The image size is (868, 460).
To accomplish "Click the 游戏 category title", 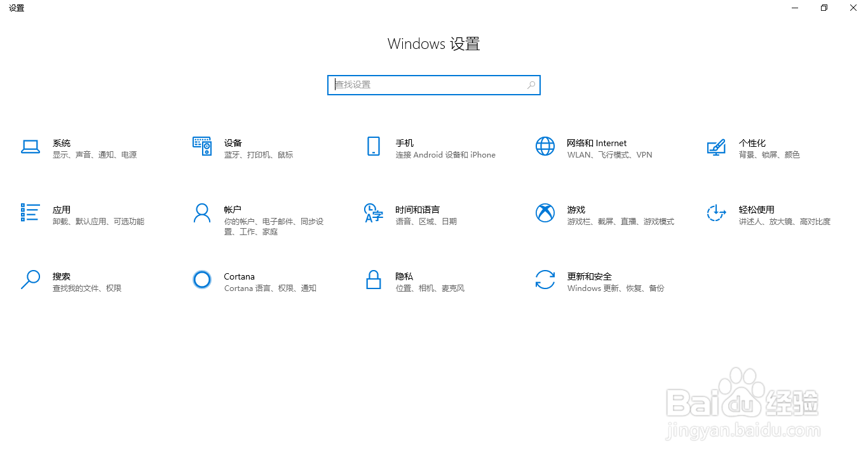I will (x=576, y=210).
